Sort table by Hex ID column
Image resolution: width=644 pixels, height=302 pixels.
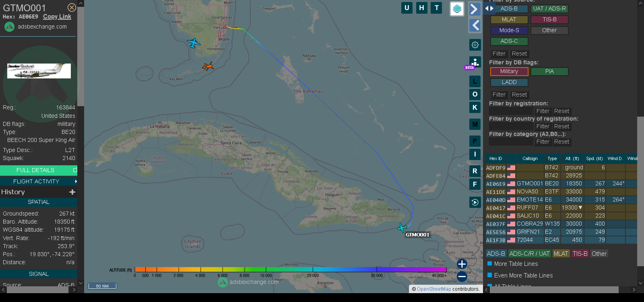496,158
